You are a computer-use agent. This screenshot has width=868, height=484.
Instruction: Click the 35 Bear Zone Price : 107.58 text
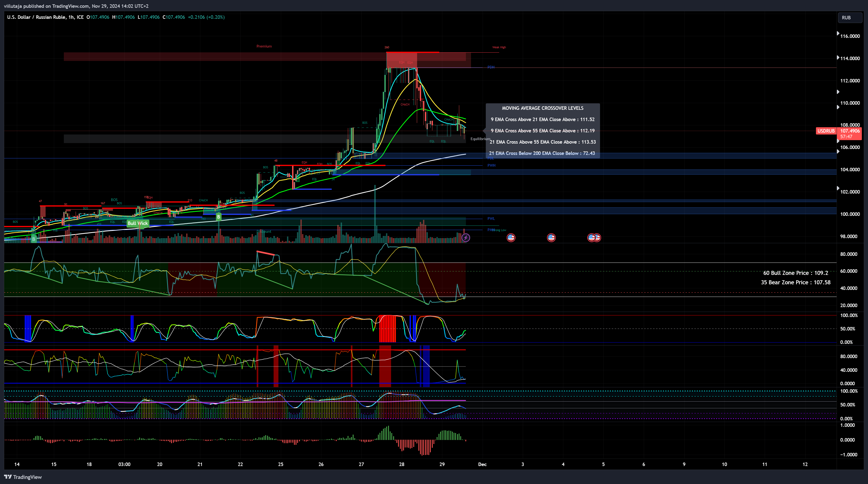point(796,282)
